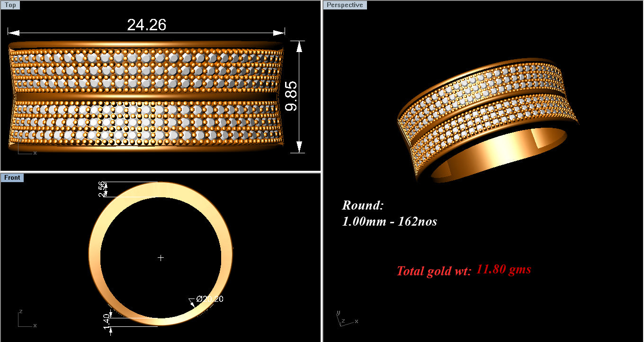Click the Perspective viewport title tab
The image size is (644, 342).
[x=345, y=5]
